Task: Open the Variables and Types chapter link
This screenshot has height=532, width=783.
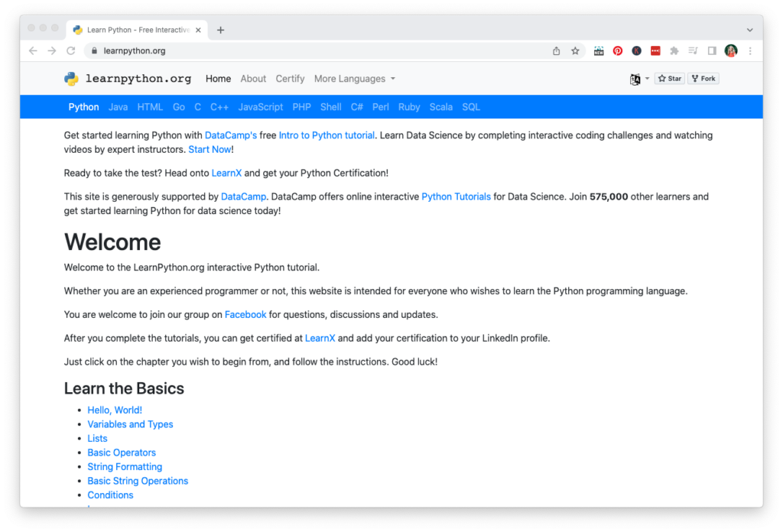Action: click(x=130, y=424)
